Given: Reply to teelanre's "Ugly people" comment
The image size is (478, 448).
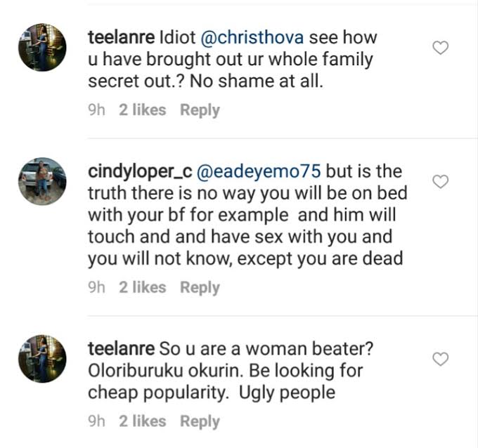Looking at the screenshot, I should 200,421.
